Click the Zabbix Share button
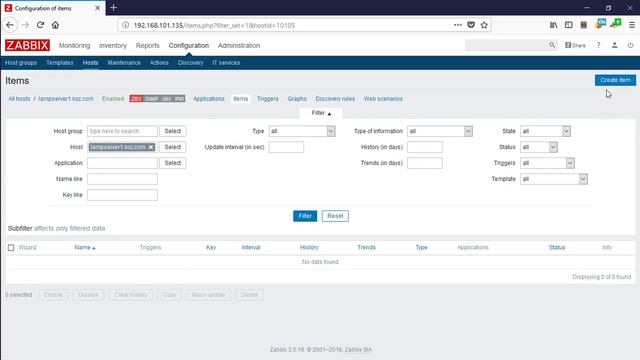Viewport: 640px width, 360px height. [x=575, y=45]
